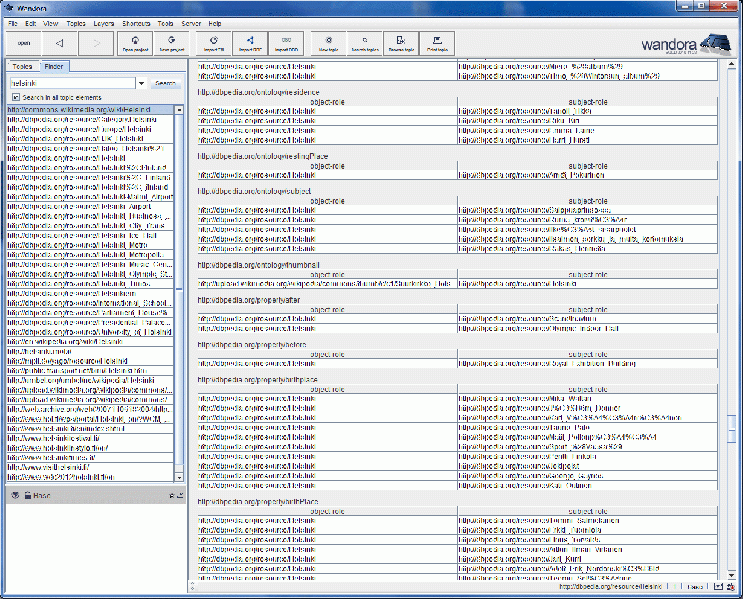This screenshot has height=599, width=743.
Task: Click the New topic toolbar icon
Action: (328, 42)
